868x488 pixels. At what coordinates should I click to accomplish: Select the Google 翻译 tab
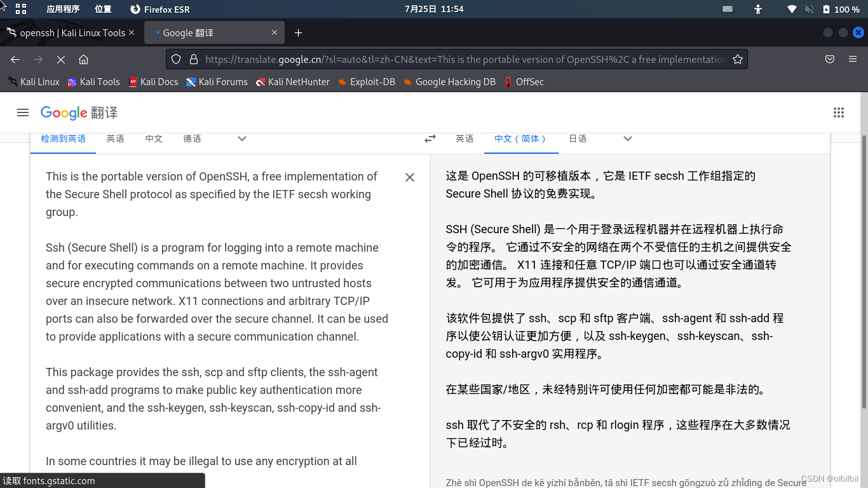click(x=214, y=32)
